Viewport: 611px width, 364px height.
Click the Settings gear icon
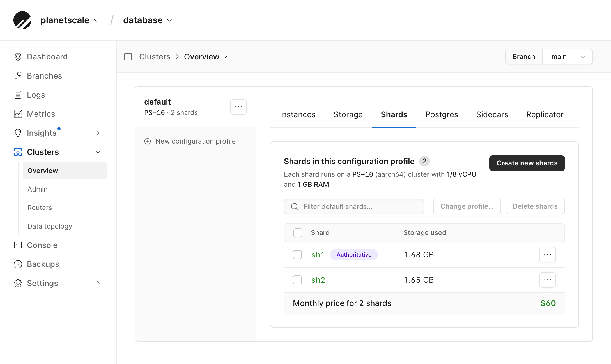(18, 283)
